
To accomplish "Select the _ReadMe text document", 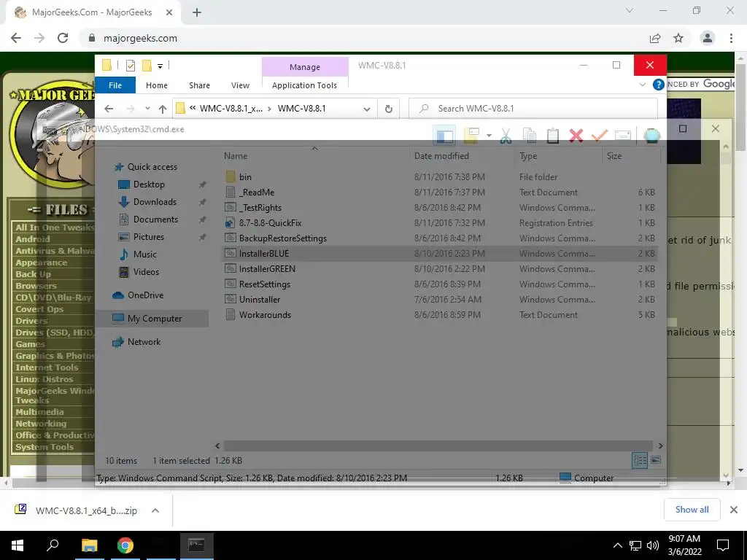I will [x=257, y=192].
